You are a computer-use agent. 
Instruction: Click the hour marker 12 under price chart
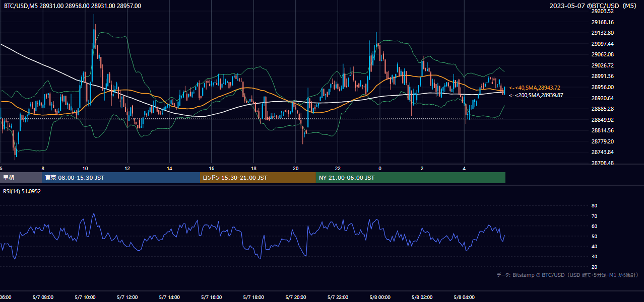coord(127,169)
